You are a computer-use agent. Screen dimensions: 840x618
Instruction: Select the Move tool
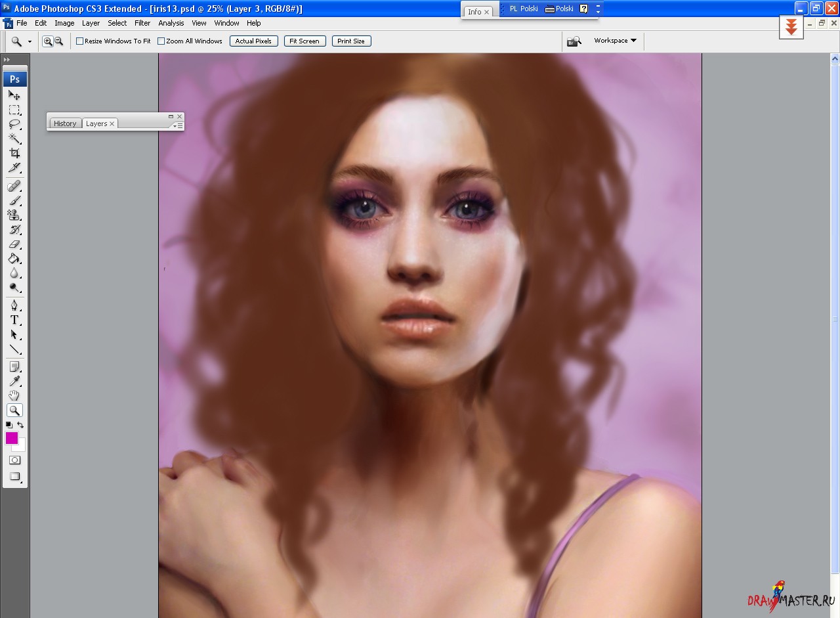(14, 95)
